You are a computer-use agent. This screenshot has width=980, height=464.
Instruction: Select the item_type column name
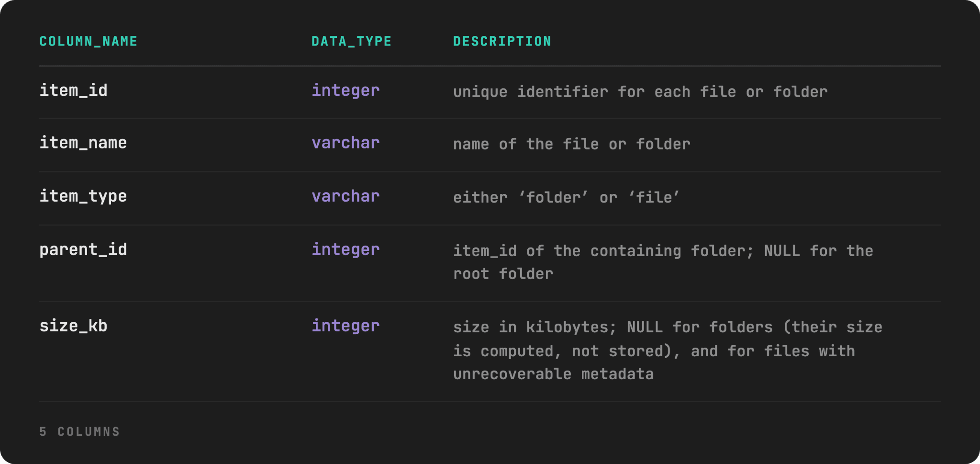[83, 196]
